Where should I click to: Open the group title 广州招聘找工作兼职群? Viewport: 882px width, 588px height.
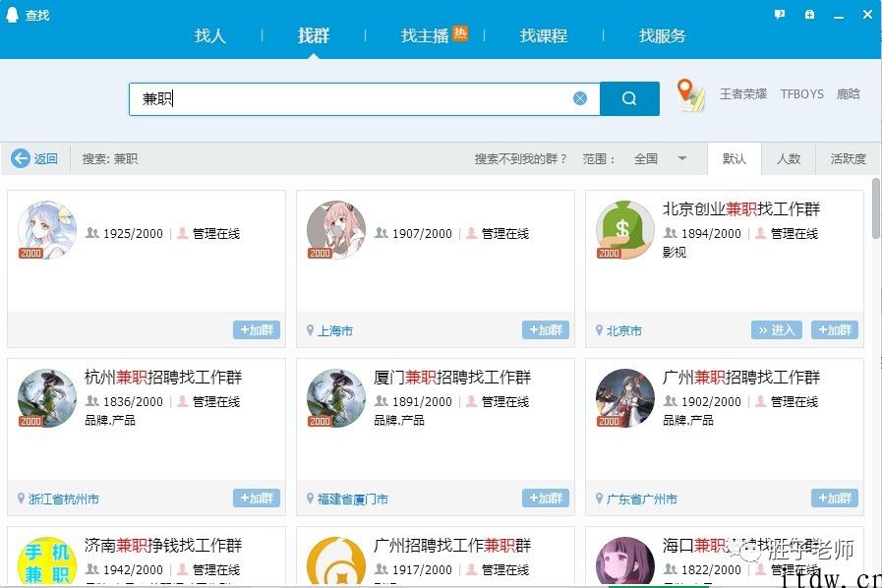452,545
